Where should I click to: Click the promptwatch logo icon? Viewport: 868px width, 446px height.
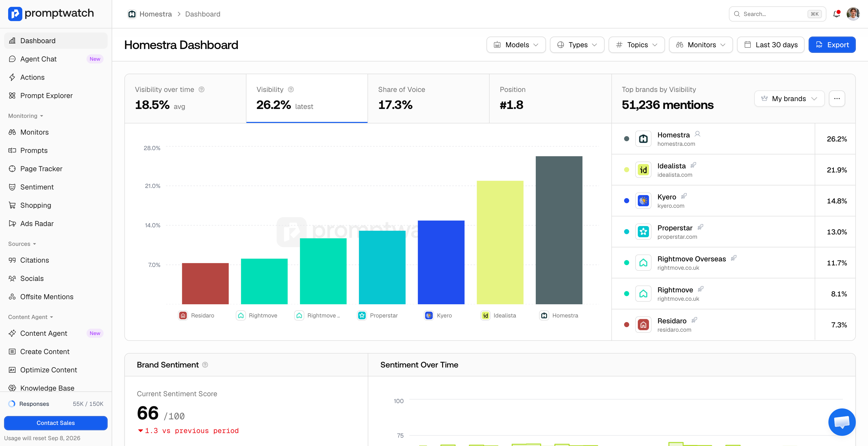[15, 13]
